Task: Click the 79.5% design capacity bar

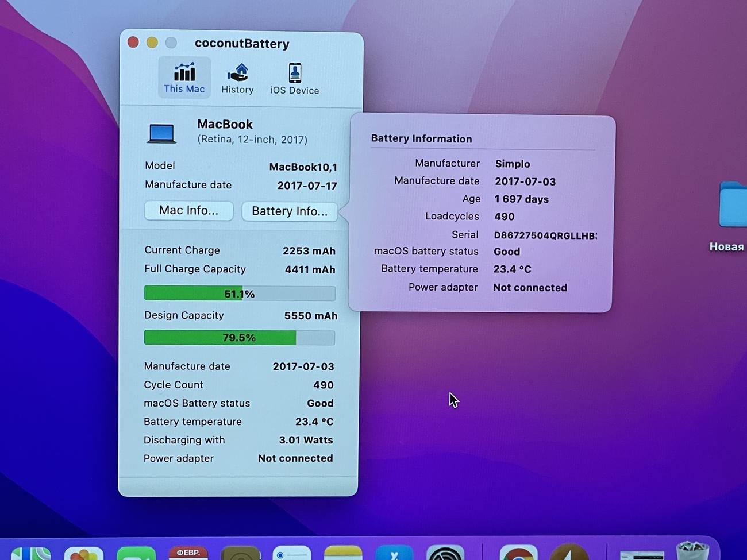Action: (239, 338)
